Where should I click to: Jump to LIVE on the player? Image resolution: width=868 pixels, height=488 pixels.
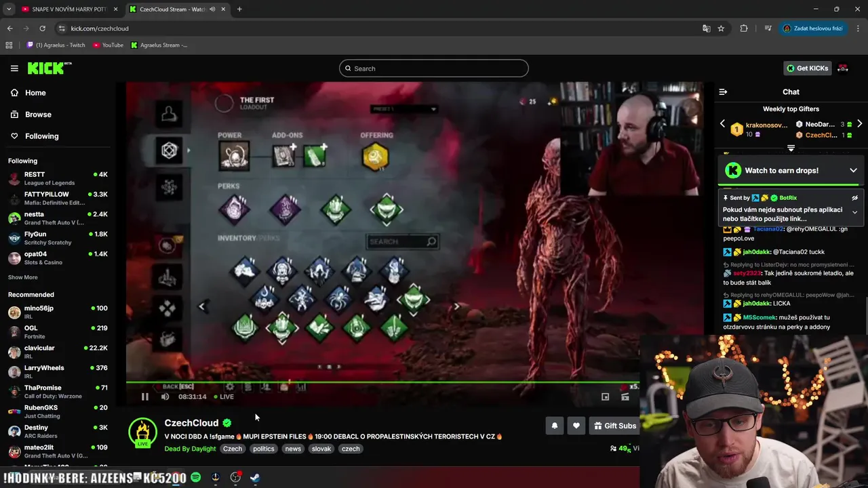224,396
